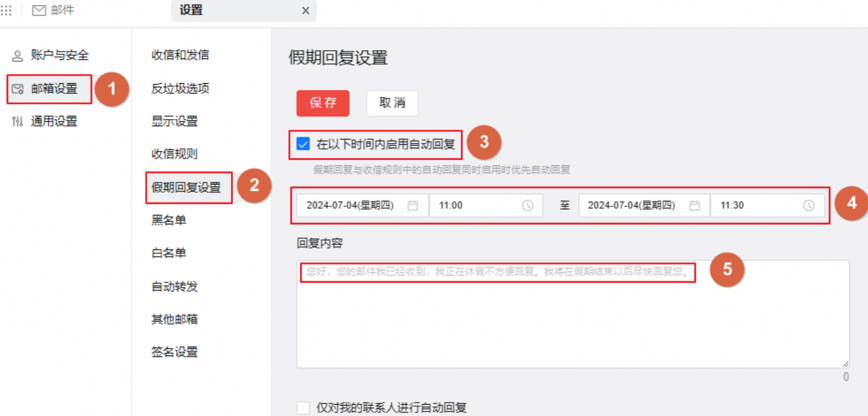Open 假期回复设置 menu item
The image size is (868, 416).
[x=186, y=188]
